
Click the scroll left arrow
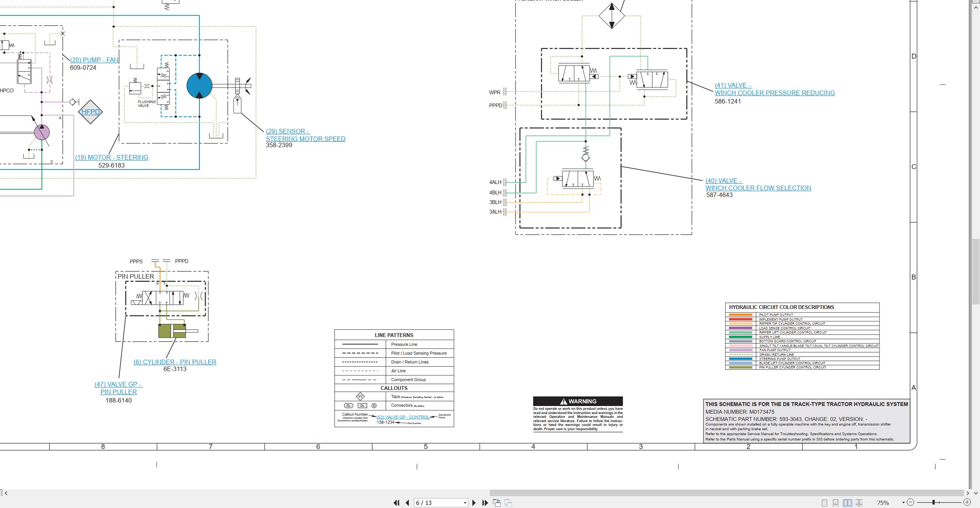pos(6,493)
